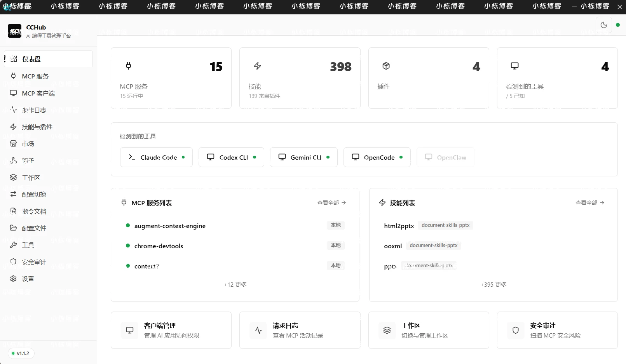Open the 工具 tools page
Image resolution: width=626 pixels, height=364 pixels.
(x=27, y=245)
